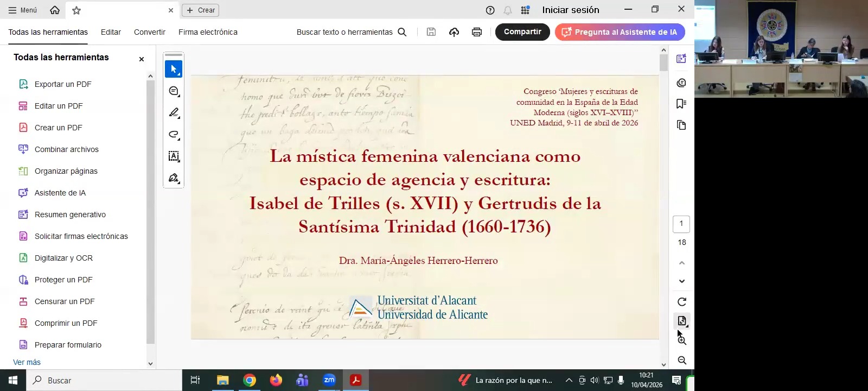Click the star favorites tab icon
Viewport: 868px width, 391px height.
(x=76, y=10)
